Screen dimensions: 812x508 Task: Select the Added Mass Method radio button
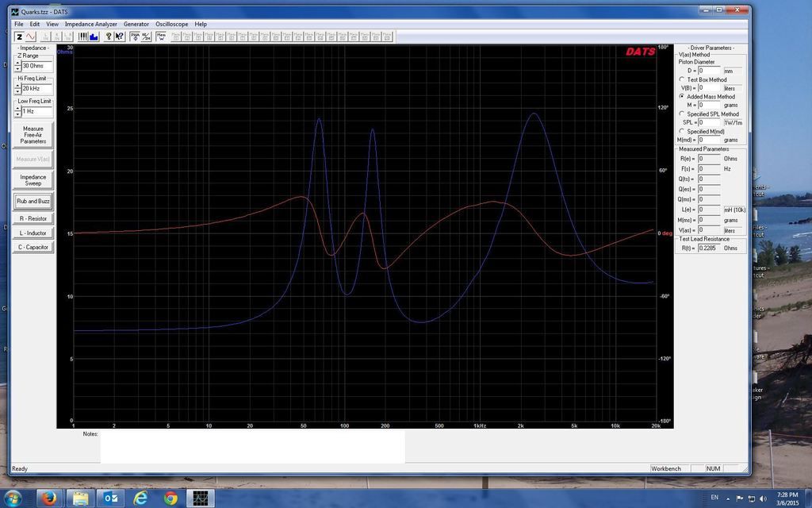[x=681, y=96]
